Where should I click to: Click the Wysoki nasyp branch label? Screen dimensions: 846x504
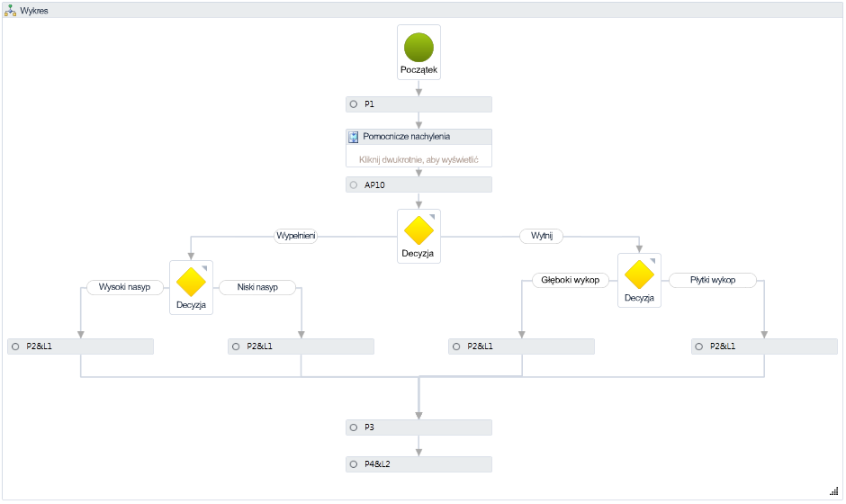click(124, 288)
